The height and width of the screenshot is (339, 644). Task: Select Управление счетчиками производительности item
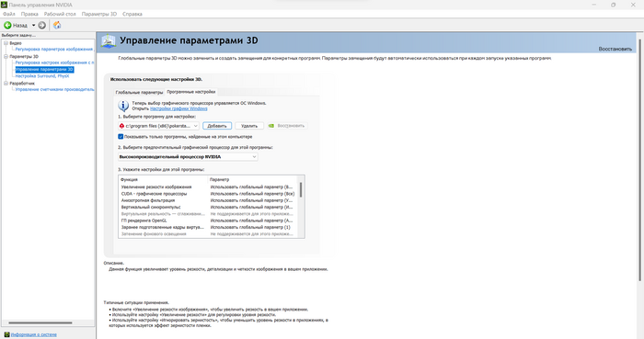54,89
